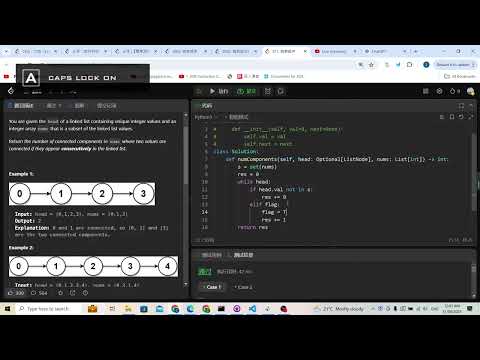This screenshot has width=480, height=360.
Task: Click the streak fire counter icon
Action: 455,91
